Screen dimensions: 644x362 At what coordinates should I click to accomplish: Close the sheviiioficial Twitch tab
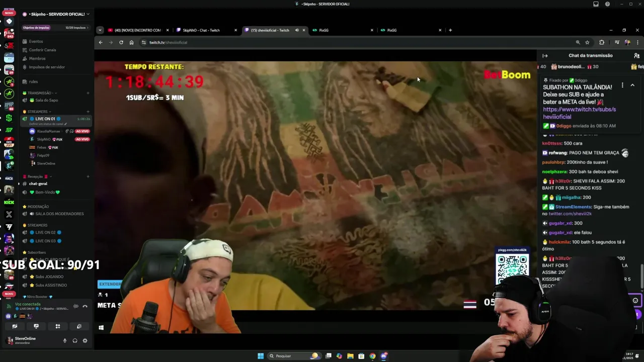[x=303, y=30]
